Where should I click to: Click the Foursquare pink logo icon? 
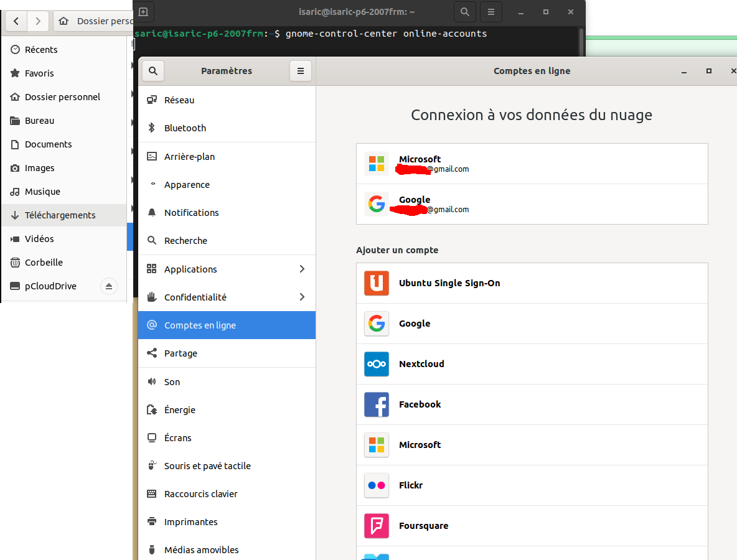click(377, 526)
